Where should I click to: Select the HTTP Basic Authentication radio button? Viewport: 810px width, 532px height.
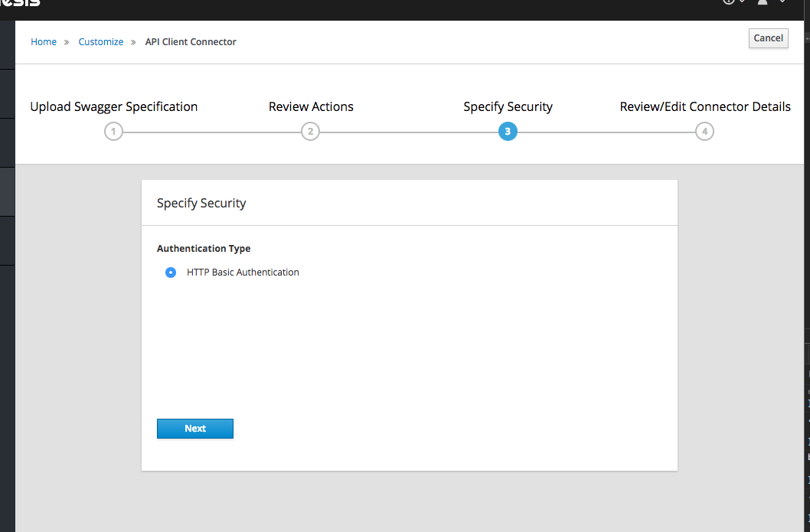pos(171,273)
